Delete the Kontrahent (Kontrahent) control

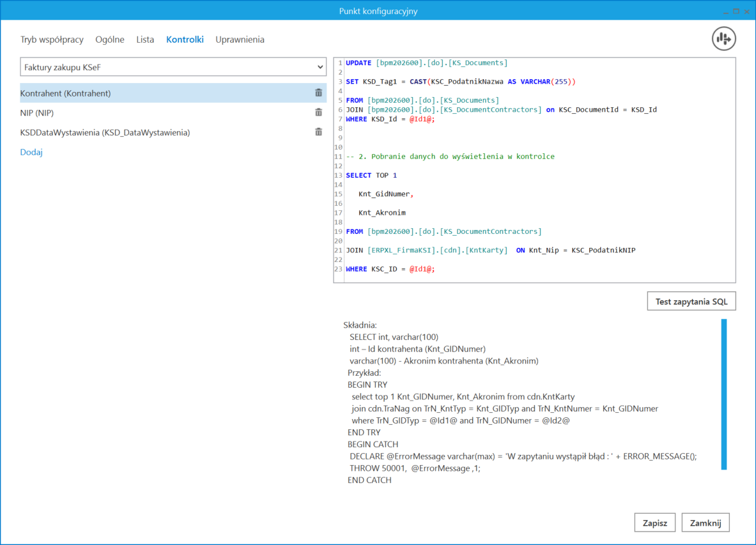318,93
